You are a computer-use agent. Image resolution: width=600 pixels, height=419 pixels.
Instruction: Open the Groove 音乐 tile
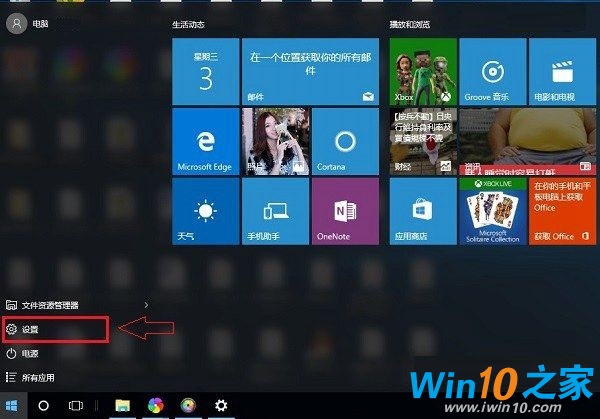pos(492,72)
